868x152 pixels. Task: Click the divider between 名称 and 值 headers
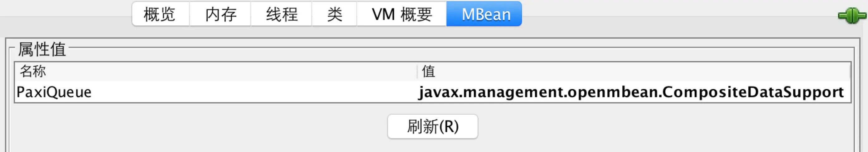click(417, 71)
